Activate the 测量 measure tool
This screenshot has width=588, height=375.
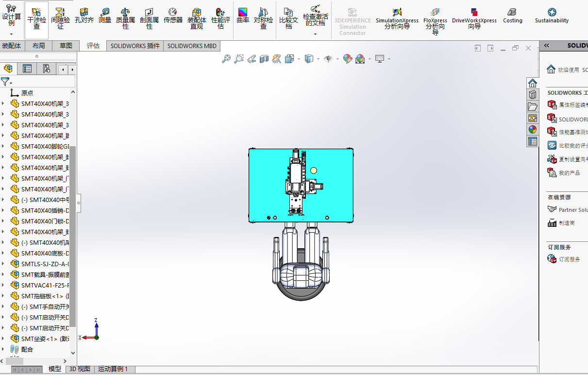pos(105,16)
